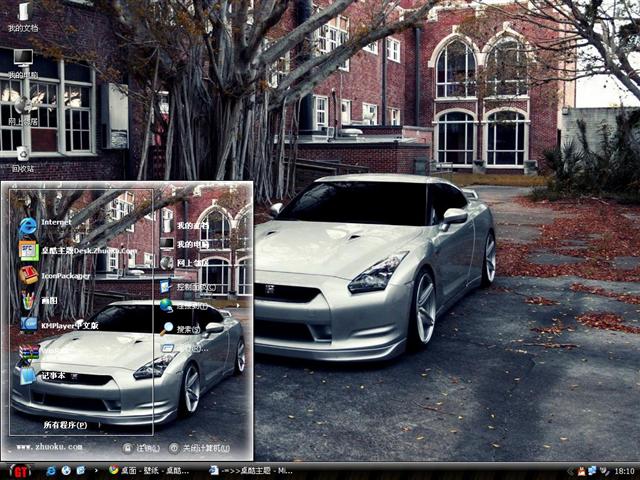Screen dimensions: 640x480
Task: Select the 网上邻居 desktop icon
Action: 23,111
